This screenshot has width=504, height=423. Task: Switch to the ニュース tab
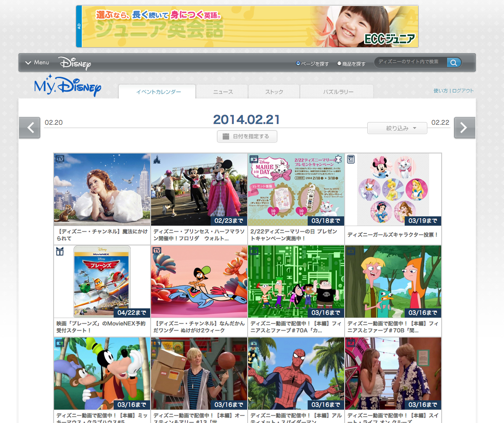[222, 92]
